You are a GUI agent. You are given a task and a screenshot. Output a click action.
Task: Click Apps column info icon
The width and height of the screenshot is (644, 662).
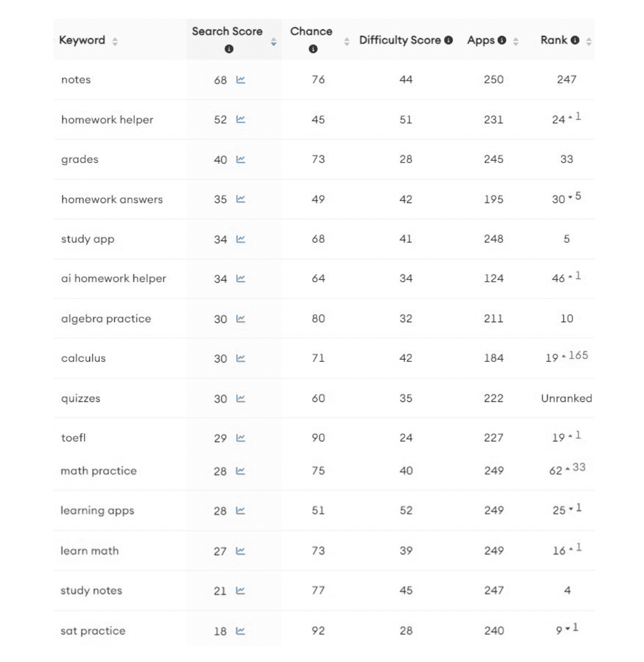502,40
